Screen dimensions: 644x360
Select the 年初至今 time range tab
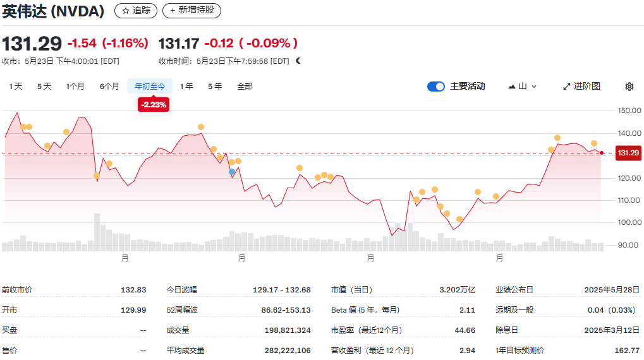150,86
